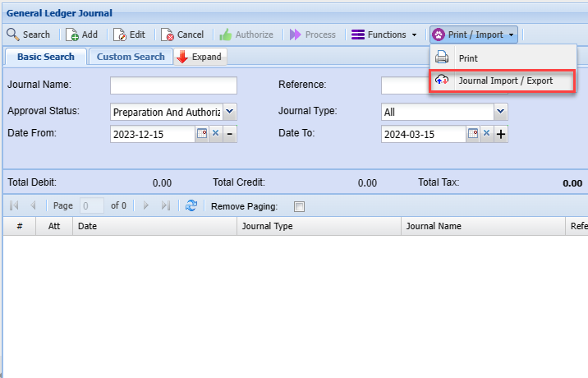Focus the Journal Name input field
The width and height of the screenshot is (588, 378).
point(173,85)
